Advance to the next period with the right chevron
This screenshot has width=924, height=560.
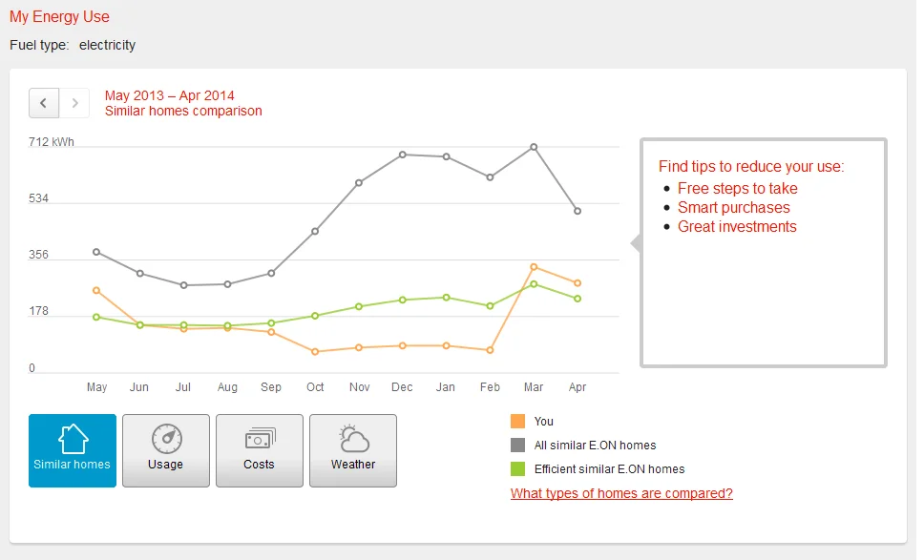pyautogui.click(x=74, y=103)
